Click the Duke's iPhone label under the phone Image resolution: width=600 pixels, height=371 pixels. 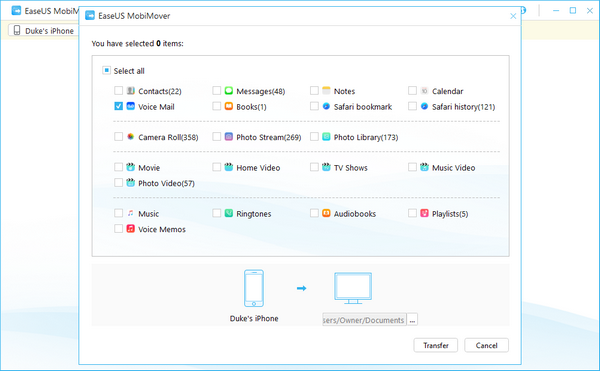click(254, 318)
